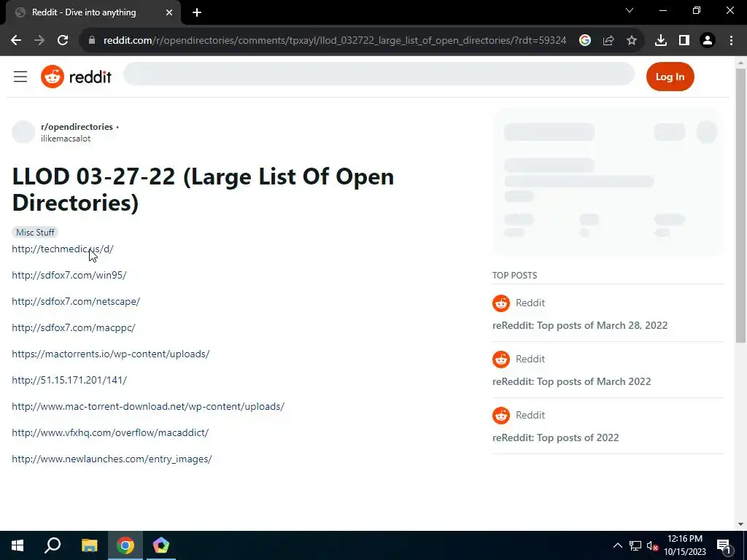Open the Reddit hamburger menu
The width and height of the screenshot is (747, 560).
[20, 77]
